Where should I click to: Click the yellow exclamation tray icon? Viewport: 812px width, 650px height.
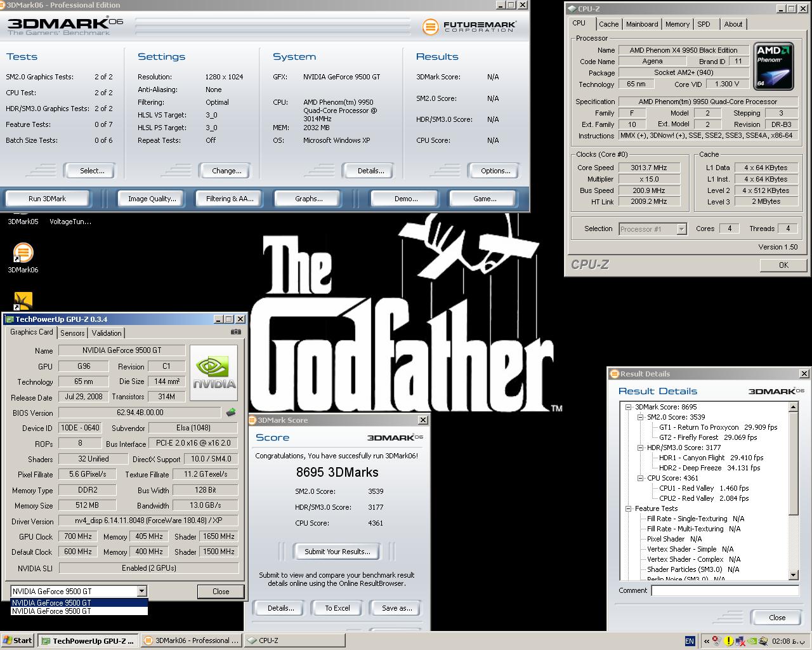click(730, 641)
